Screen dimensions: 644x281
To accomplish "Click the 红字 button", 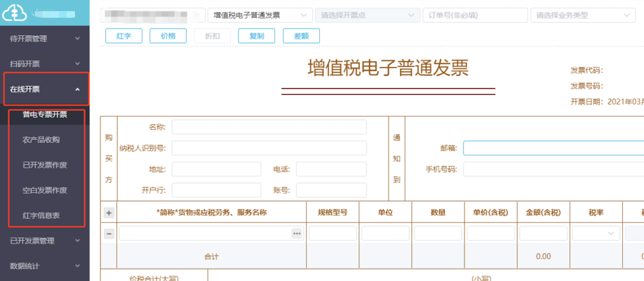I will click(124, 36).
